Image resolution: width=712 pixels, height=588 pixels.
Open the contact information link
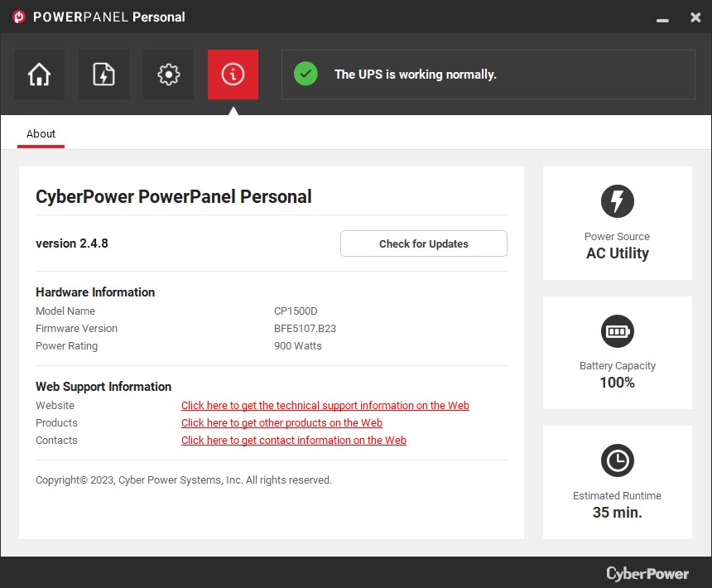coord(294,440)
